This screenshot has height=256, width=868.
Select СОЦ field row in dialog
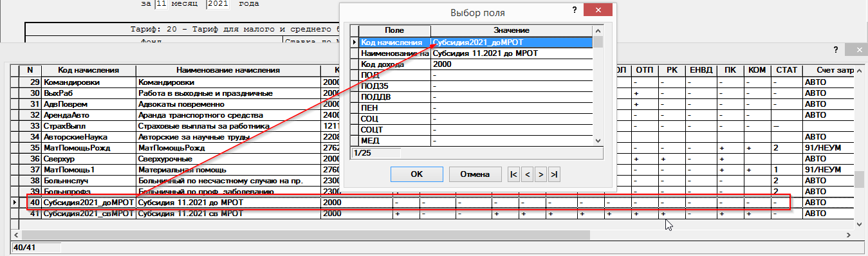point(394,119)
